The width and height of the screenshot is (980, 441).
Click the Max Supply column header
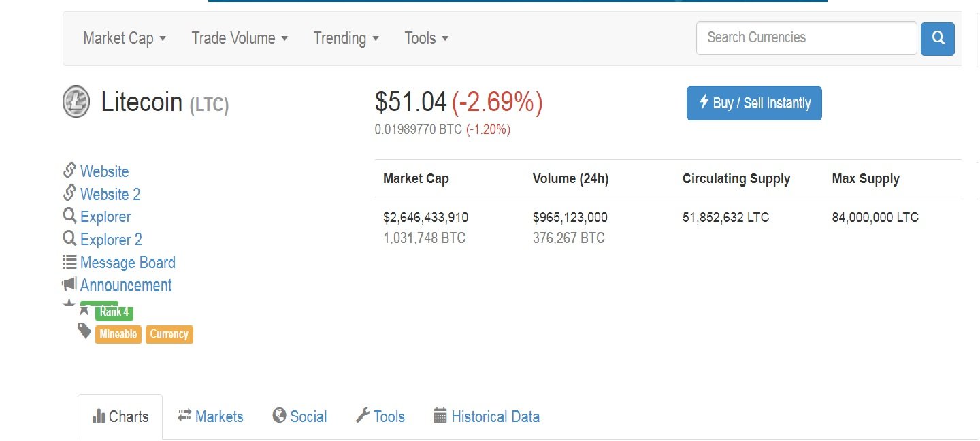point(866,178)
